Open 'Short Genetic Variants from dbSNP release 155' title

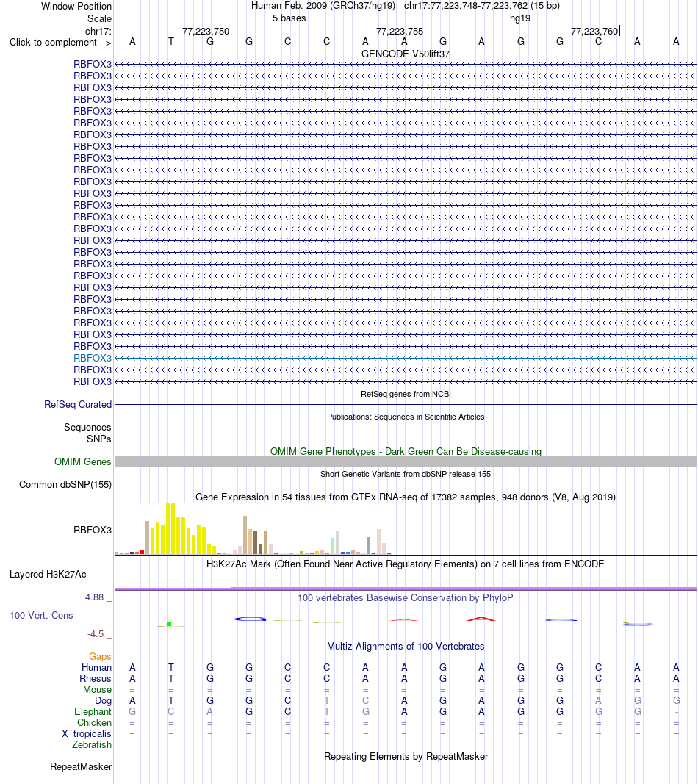(x=406, y=474)
